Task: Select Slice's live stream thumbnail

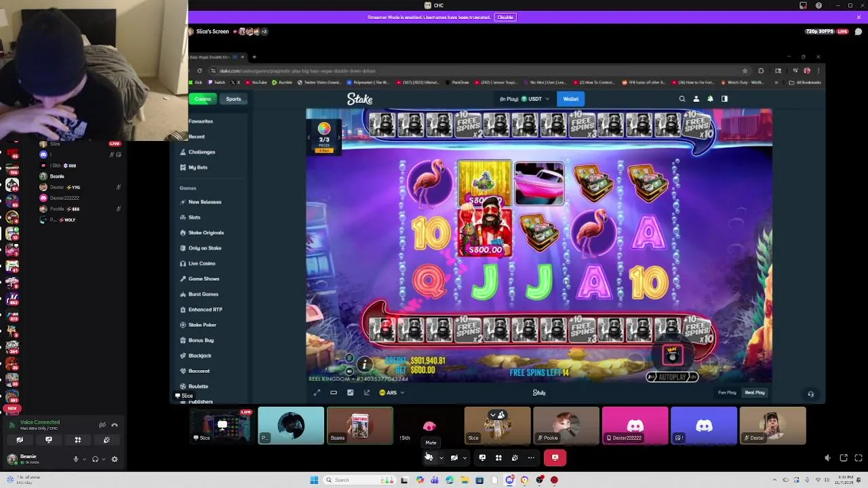Action: pos(222,426)
